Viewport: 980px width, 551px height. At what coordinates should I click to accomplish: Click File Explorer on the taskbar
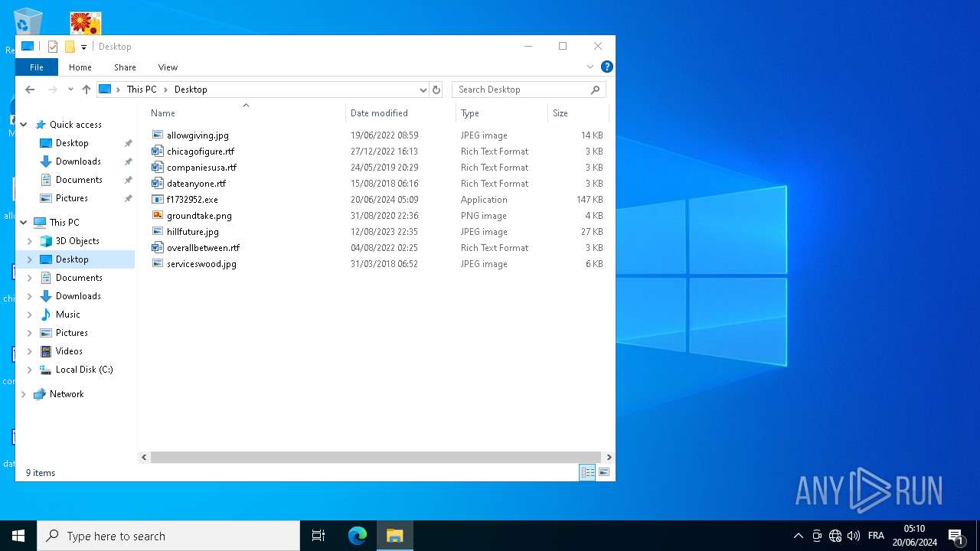coord(395,536)
